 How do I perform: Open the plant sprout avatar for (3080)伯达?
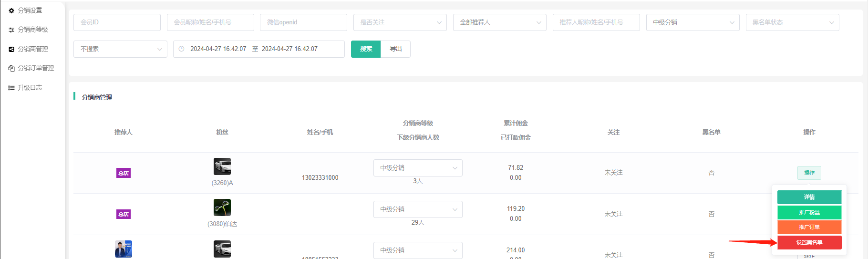[222, 207]
